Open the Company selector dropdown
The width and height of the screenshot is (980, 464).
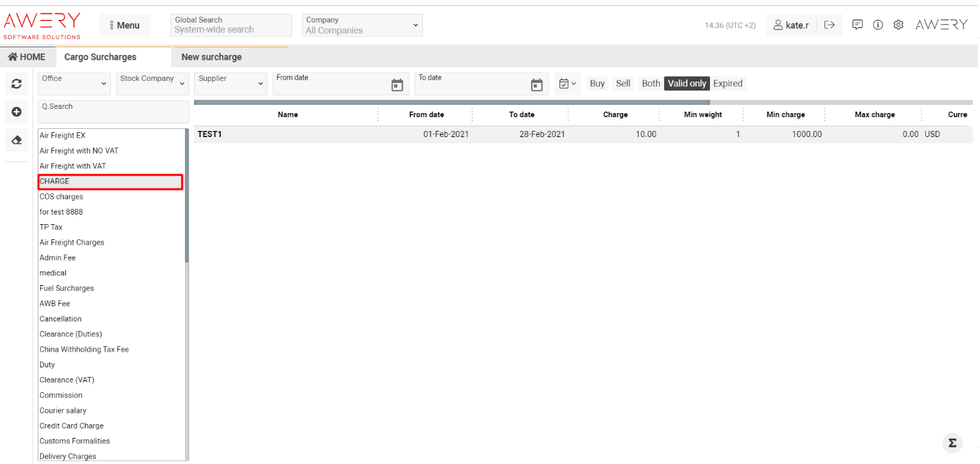tap(362, 25)
